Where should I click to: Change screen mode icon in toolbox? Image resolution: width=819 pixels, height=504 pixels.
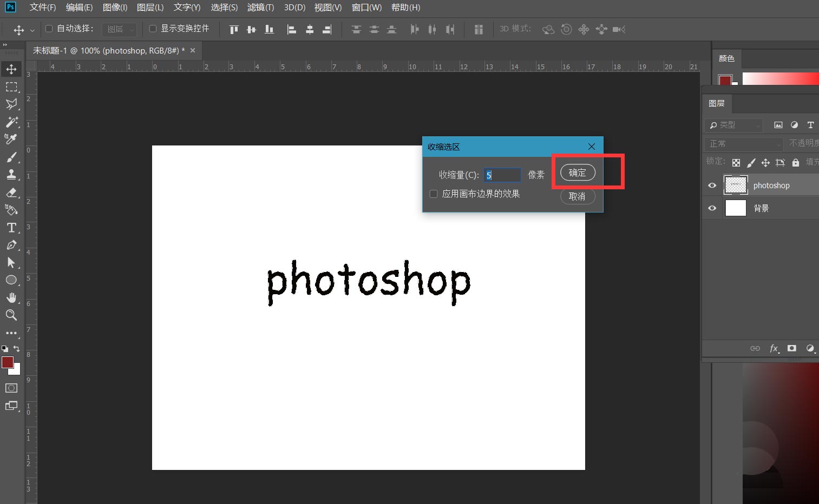(x=11, y=406)
